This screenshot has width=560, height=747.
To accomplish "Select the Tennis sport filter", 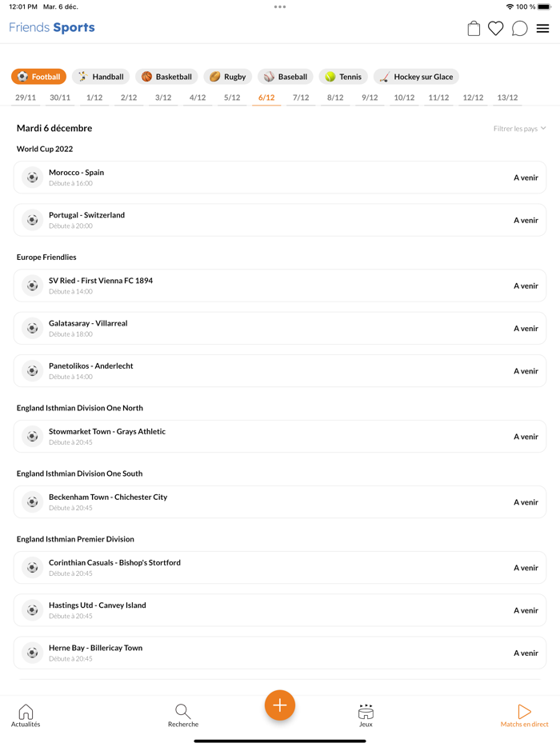I will 343,77.
